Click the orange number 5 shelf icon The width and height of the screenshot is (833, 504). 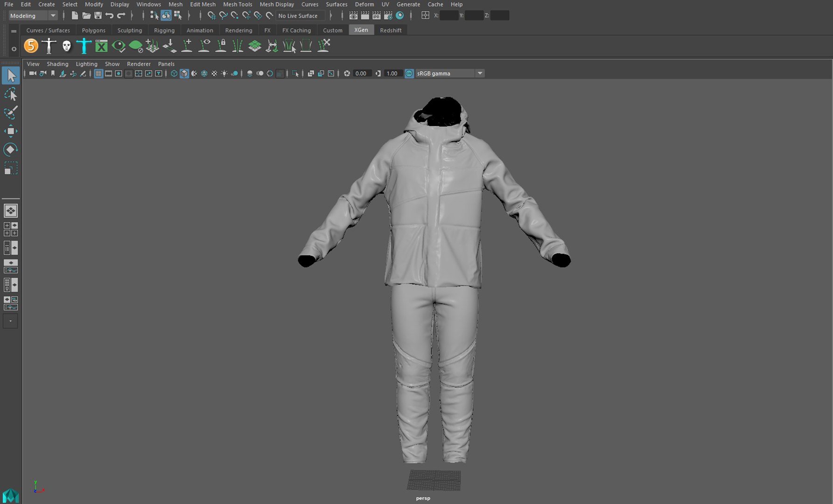click(31, 46)
